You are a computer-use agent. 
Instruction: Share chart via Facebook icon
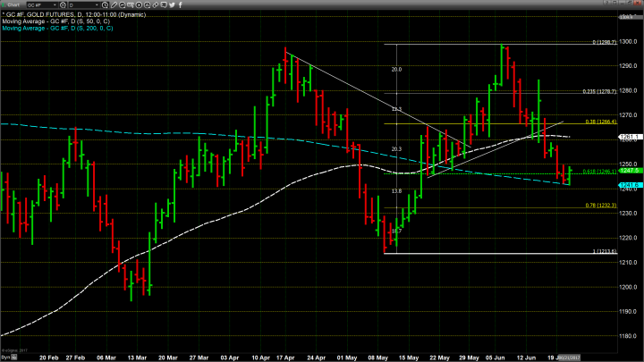coord(181,5)
